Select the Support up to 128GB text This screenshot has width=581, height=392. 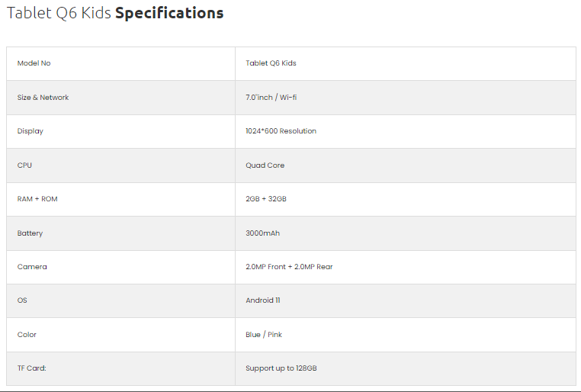tap(281, 368)
